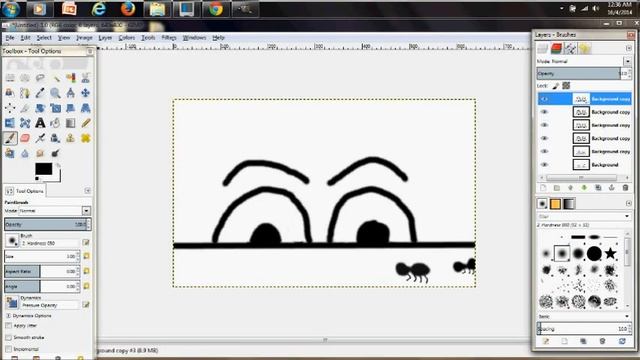Open the Layer menu
The width and height of the screenshot is (640, 360).
point(105,38)
